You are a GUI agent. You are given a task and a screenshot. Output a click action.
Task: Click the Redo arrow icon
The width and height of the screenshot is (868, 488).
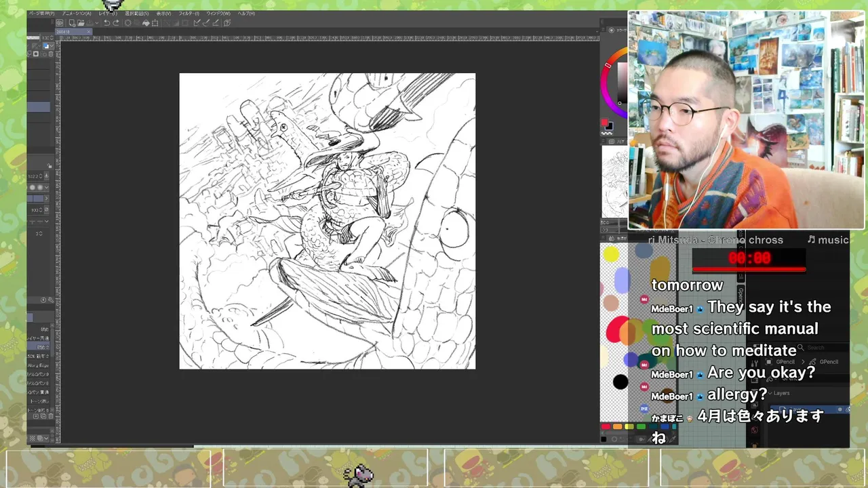[116, 23]
